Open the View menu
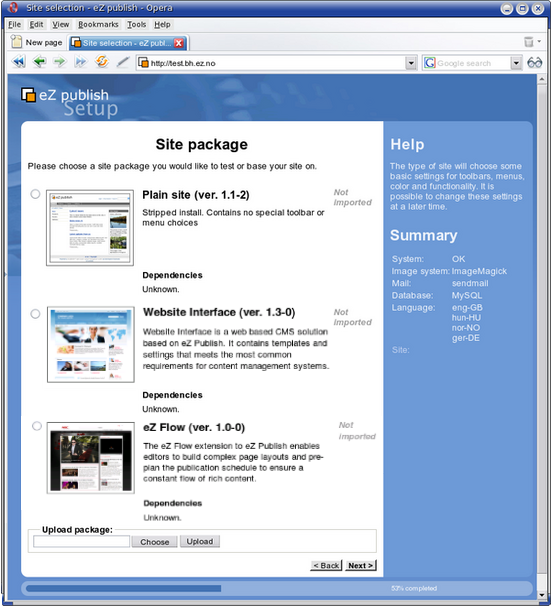Viewport: 551px width, 607px height. 61,24
